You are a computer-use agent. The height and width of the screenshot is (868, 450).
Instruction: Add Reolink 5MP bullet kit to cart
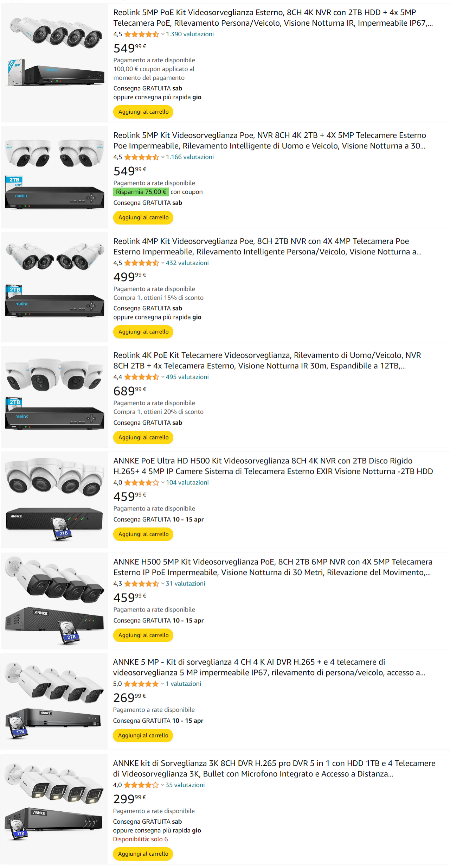tap(143, 112)
